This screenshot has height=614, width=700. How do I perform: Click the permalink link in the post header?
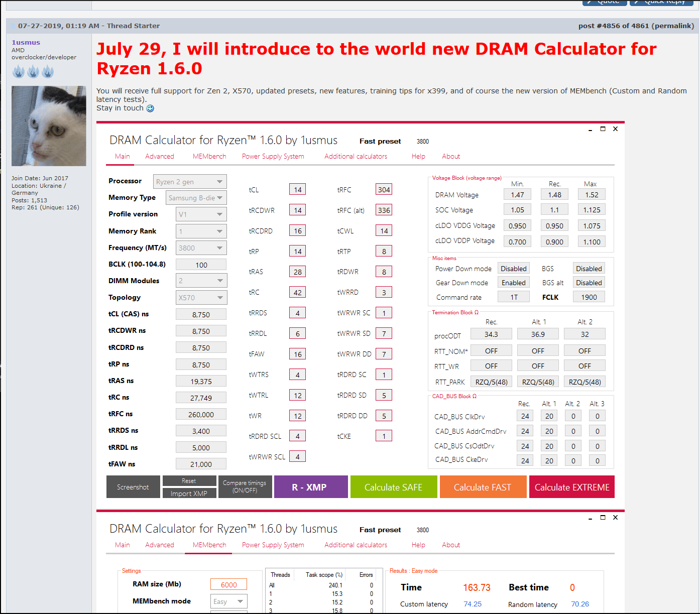click(x=673, y=26)
